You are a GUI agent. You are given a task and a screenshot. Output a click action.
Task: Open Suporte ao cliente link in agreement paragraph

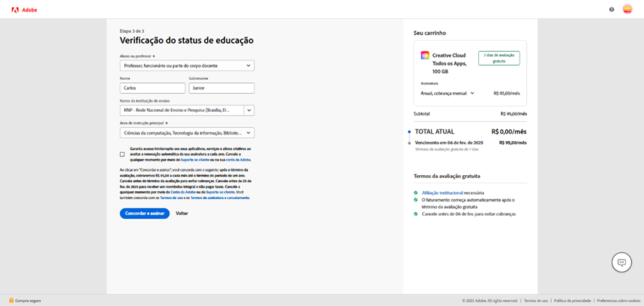(x=220, y=192)
